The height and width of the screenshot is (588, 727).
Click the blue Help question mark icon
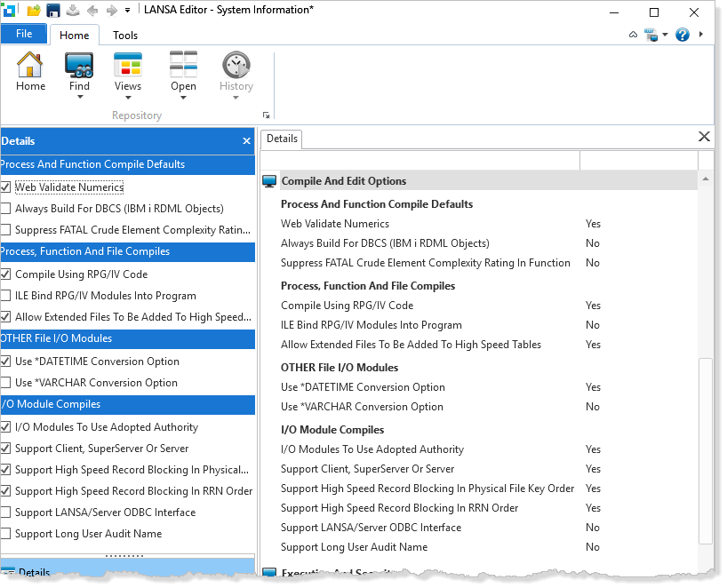click(683, 35)
